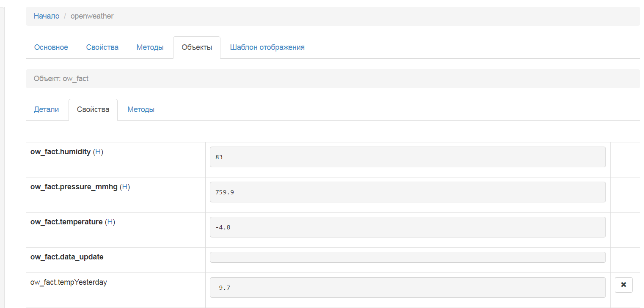Open history (H) link for temperature

point(110,222)
